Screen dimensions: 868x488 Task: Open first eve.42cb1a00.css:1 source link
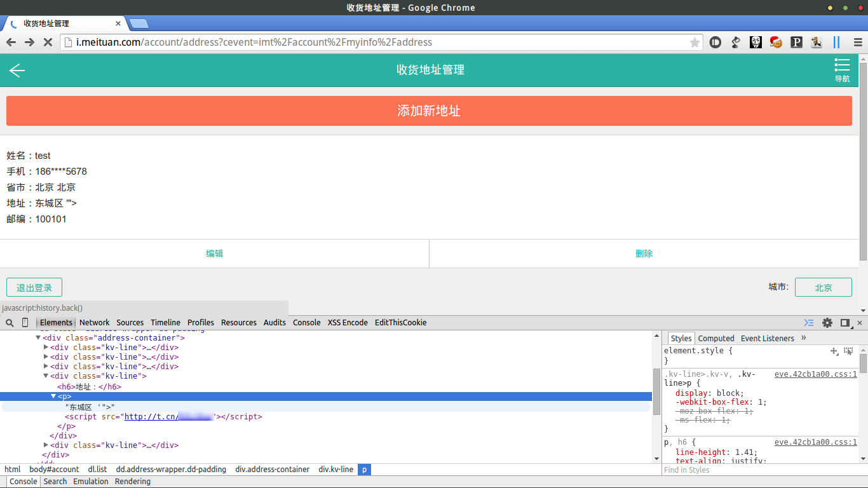pos(816,374)
